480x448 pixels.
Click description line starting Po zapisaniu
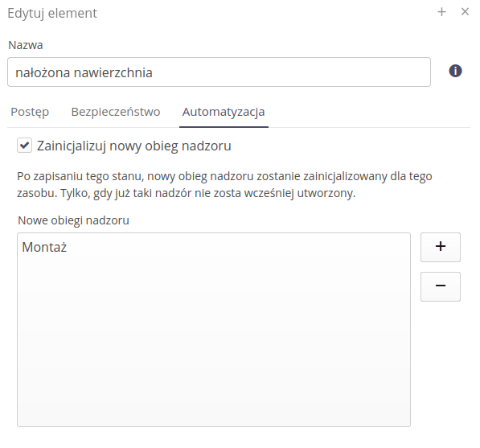(224, 176)
